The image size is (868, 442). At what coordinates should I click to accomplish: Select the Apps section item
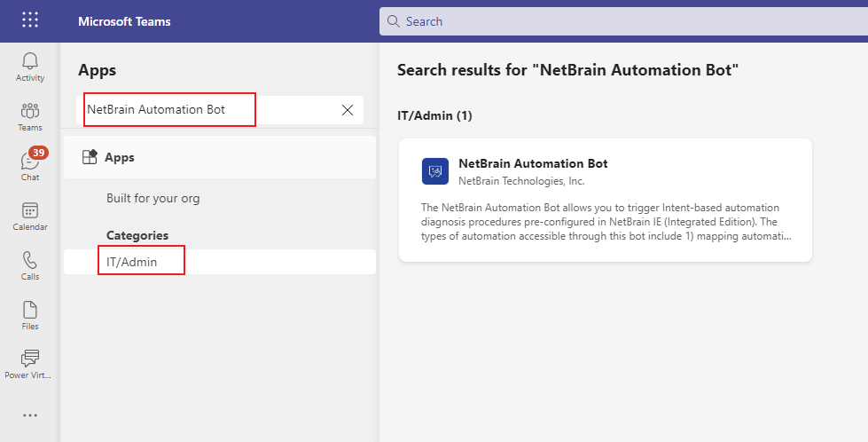pyautogui.click(x=120, y=157)
